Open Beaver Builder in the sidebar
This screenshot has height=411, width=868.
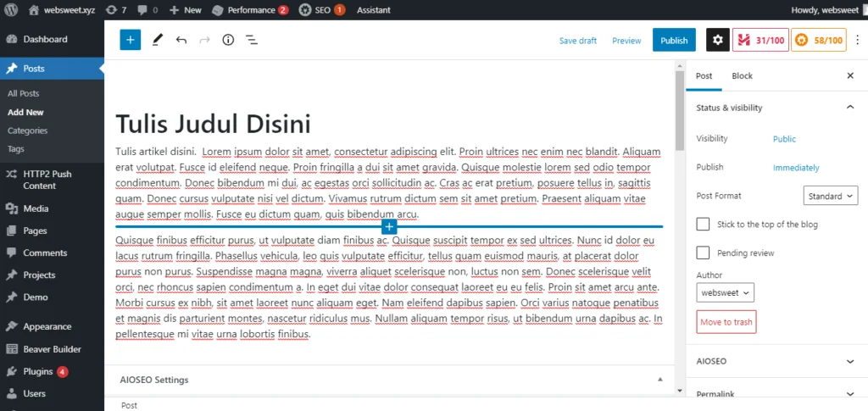pos(52,349)
